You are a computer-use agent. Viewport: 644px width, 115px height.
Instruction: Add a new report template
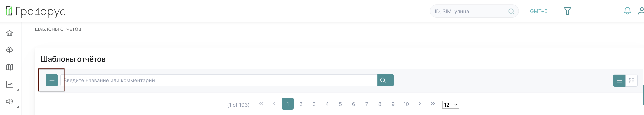52,80
